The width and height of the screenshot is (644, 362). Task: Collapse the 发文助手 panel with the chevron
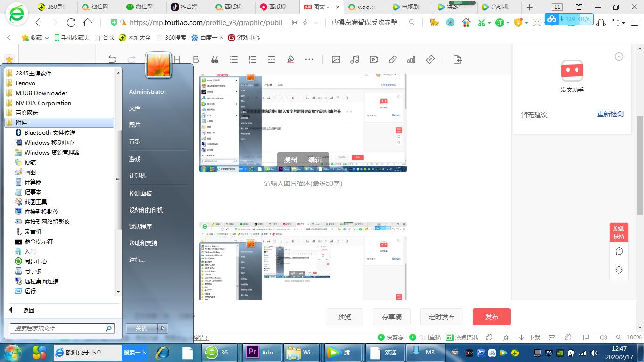pos(619,57)
